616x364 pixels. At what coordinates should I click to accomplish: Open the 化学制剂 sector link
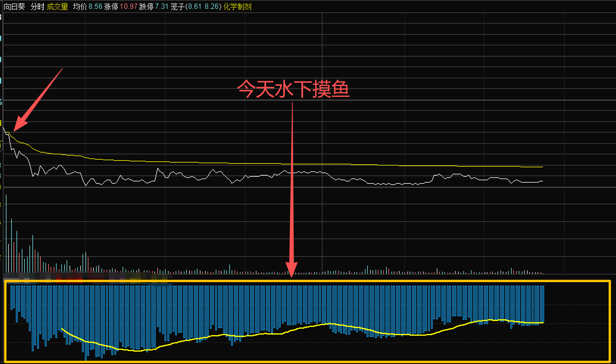(237, 6)
